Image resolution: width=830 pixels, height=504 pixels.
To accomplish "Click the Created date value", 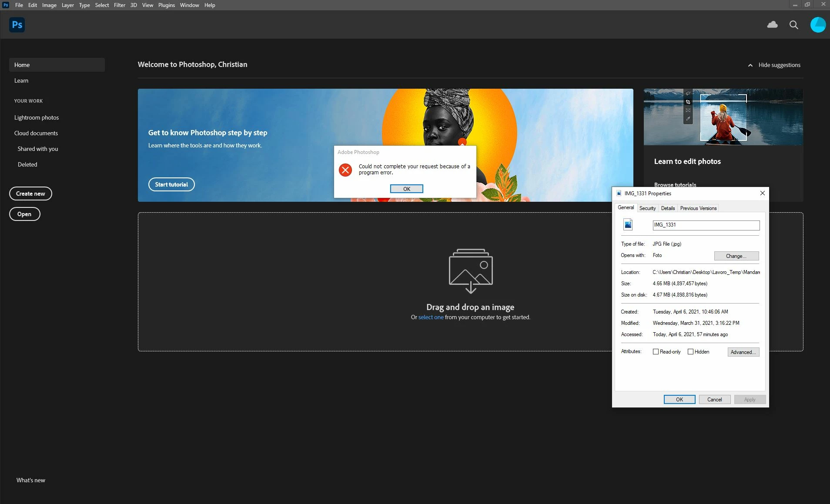I will (690, 312).
